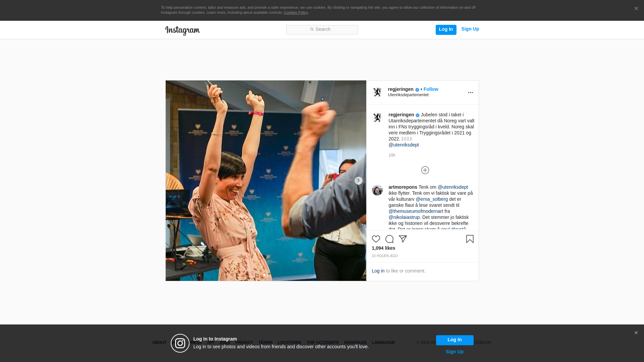644x362 pixels.
Task: Click Log in to like or comment
Action: pos(378,271)
